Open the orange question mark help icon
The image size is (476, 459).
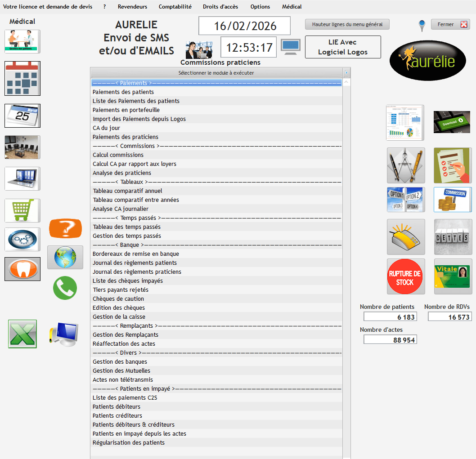coord(65,228)
